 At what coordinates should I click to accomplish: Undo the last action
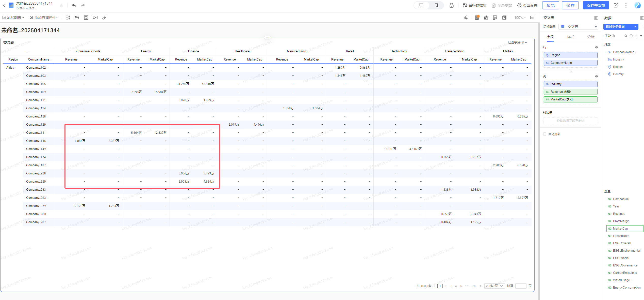[74, 5]
